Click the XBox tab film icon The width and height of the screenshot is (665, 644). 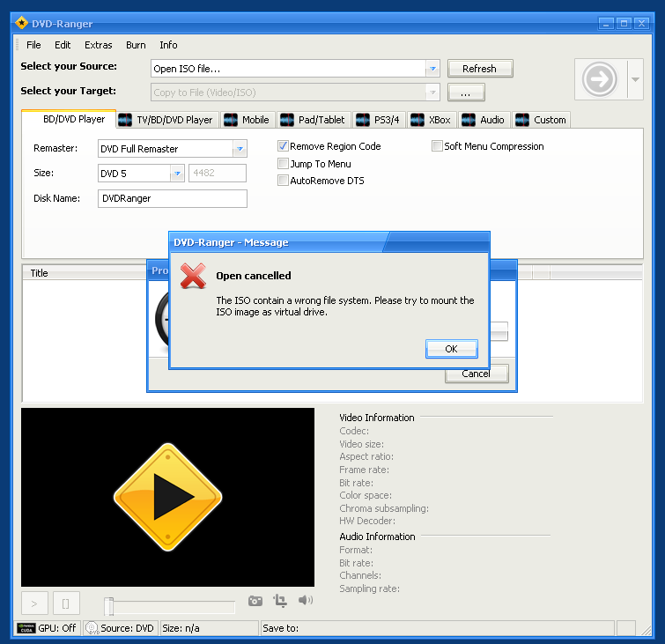coord(417,120)
